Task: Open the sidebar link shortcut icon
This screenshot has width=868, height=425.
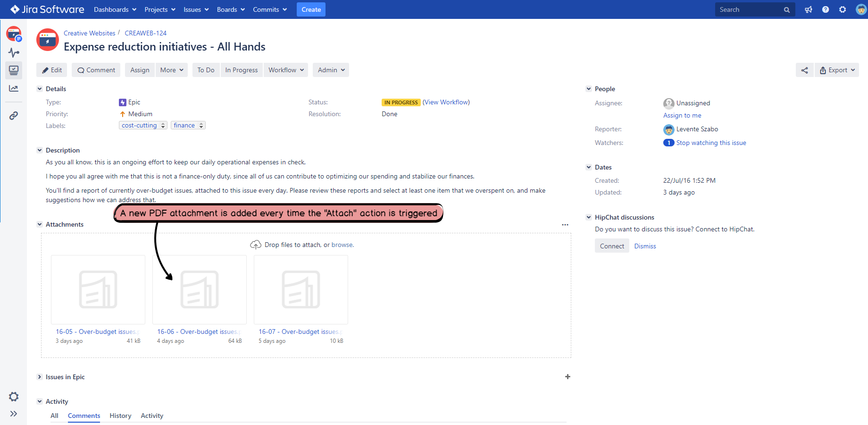Action: pos(14,116)
